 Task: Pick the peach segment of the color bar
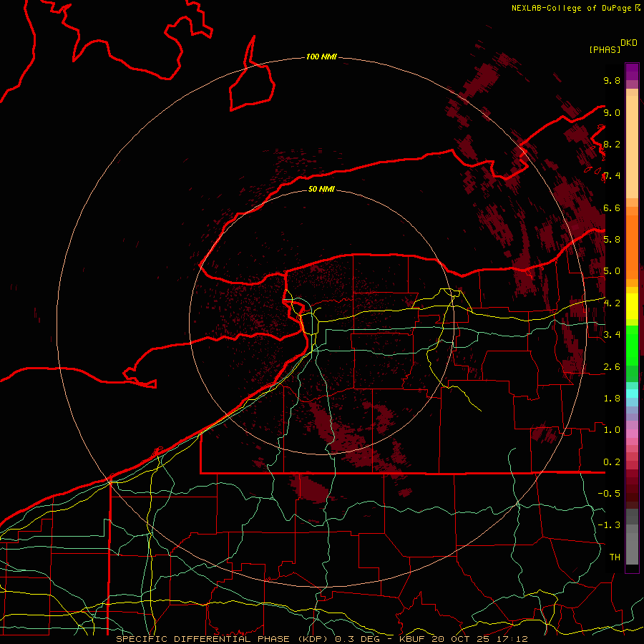click(632, 147)
